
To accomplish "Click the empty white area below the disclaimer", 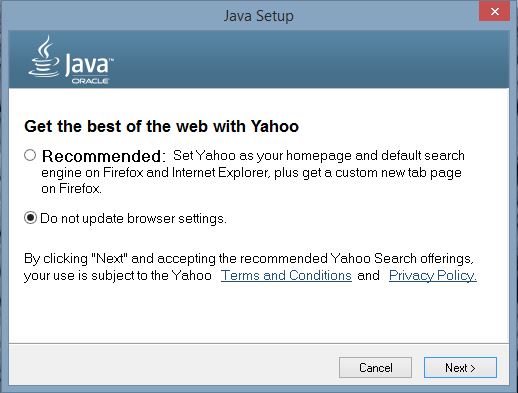I will click(259, 313).
